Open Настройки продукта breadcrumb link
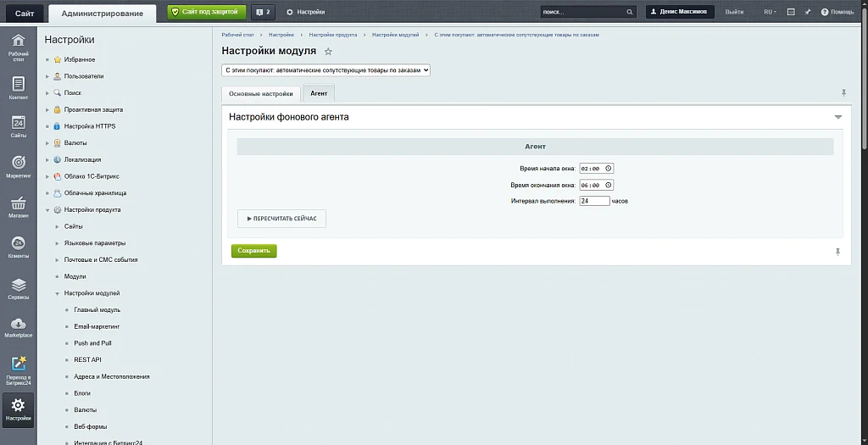This screenshot has height=445, width=868. click(x=332, y=35)
